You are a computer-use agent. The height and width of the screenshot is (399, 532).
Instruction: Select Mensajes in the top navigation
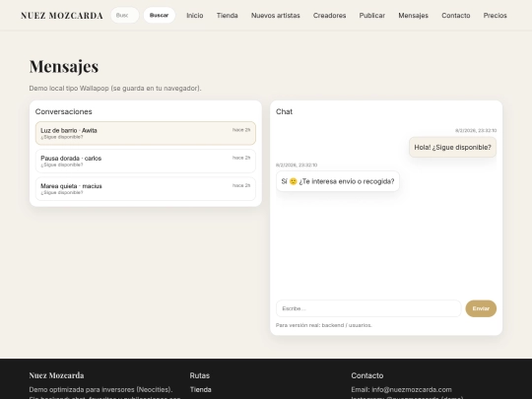pyautogui.click(x=413, y=16)
